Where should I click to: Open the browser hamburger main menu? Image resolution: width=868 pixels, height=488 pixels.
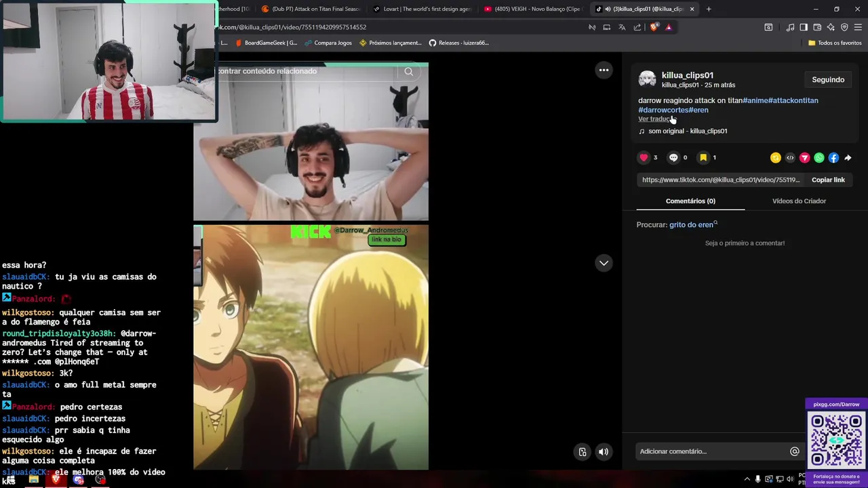pos(858,27)
